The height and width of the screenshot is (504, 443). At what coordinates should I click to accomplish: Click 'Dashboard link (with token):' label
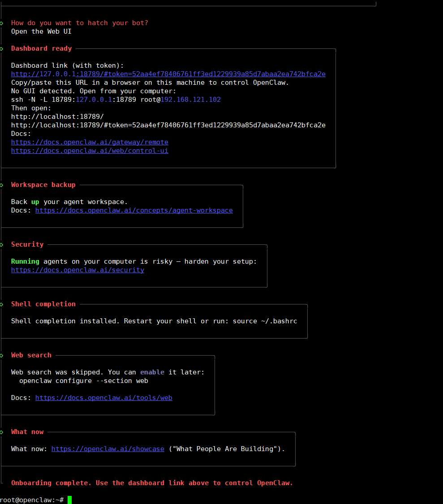[x=67, y=65]
